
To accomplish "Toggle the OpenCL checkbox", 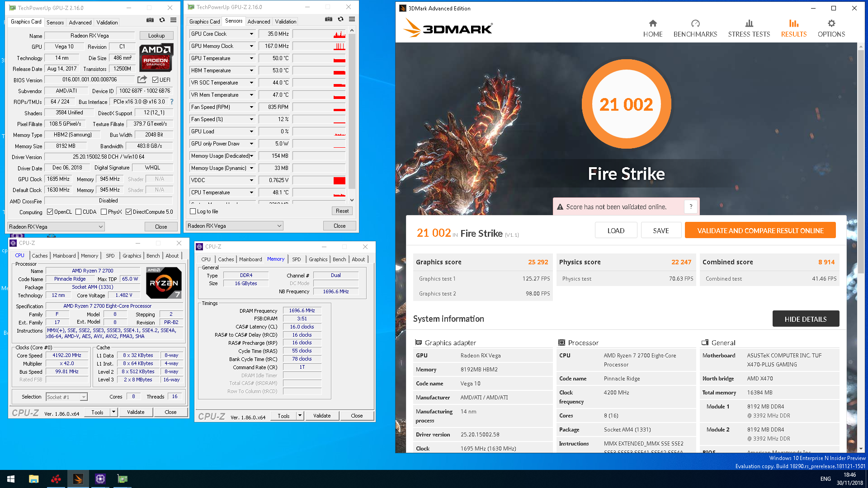I will point(50,212).
